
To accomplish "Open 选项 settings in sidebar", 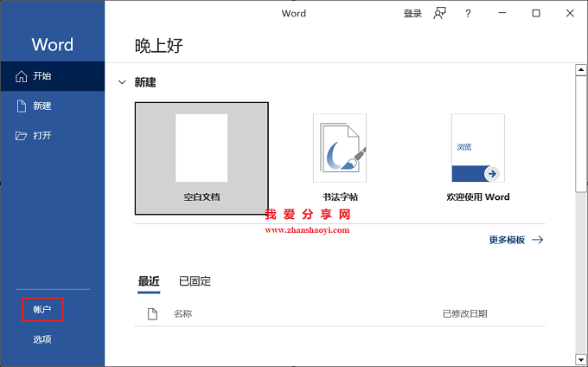I will pos(42,339).
